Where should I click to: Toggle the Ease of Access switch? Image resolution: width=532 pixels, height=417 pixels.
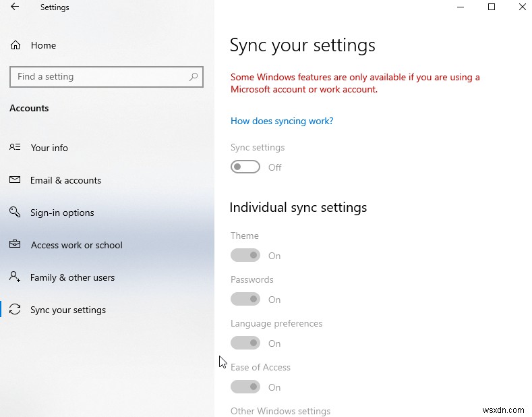tap(245, 387)
